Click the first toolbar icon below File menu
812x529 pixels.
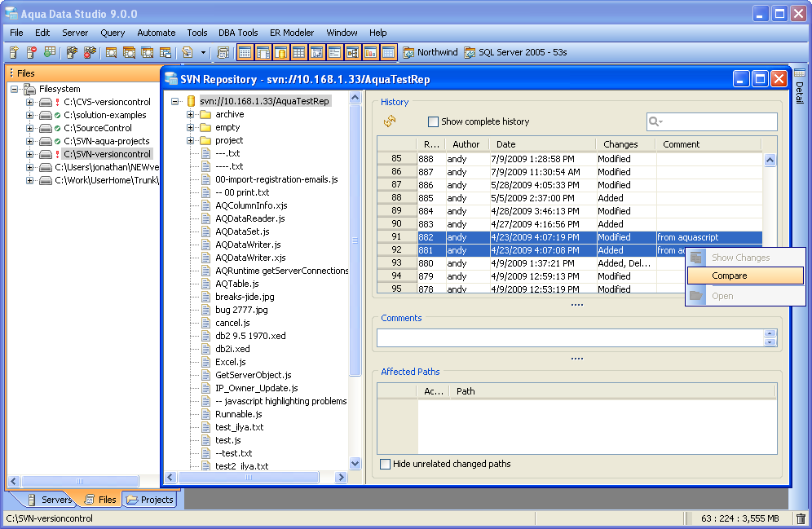13,53
